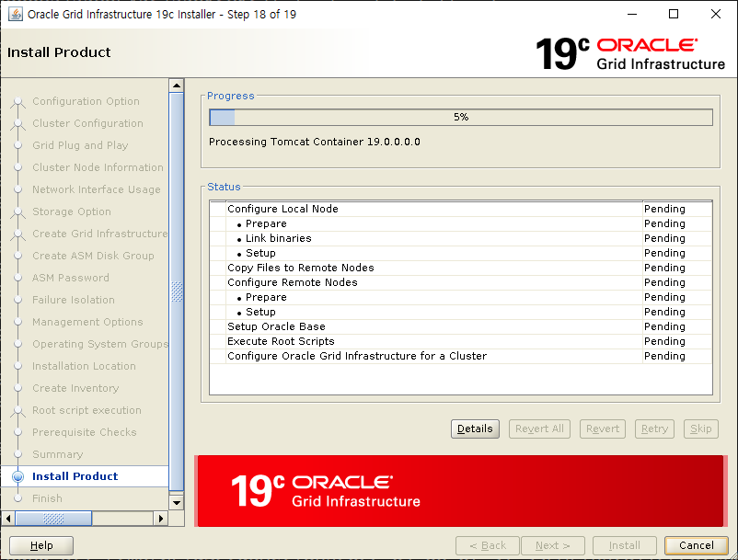Screen dimensions: 738x560
Task: Select Execute Root Scripts status row
Action: click(x=461, y=341)
